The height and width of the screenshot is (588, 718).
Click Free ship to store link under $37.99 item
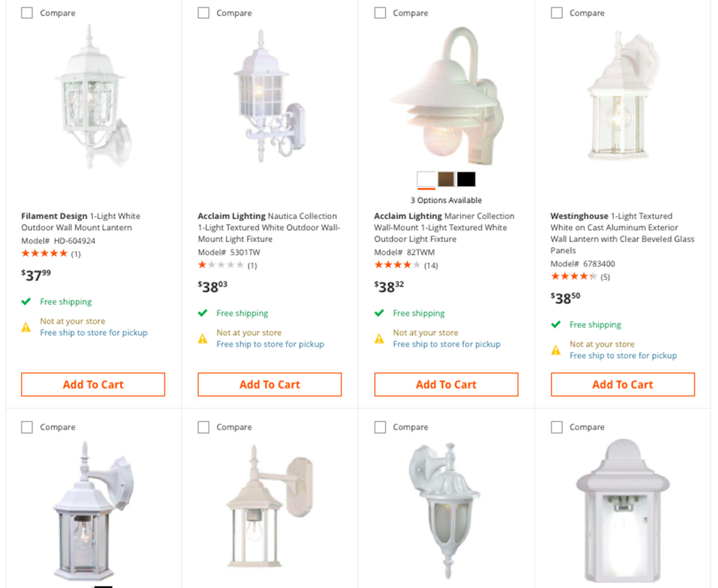[94, 332]
